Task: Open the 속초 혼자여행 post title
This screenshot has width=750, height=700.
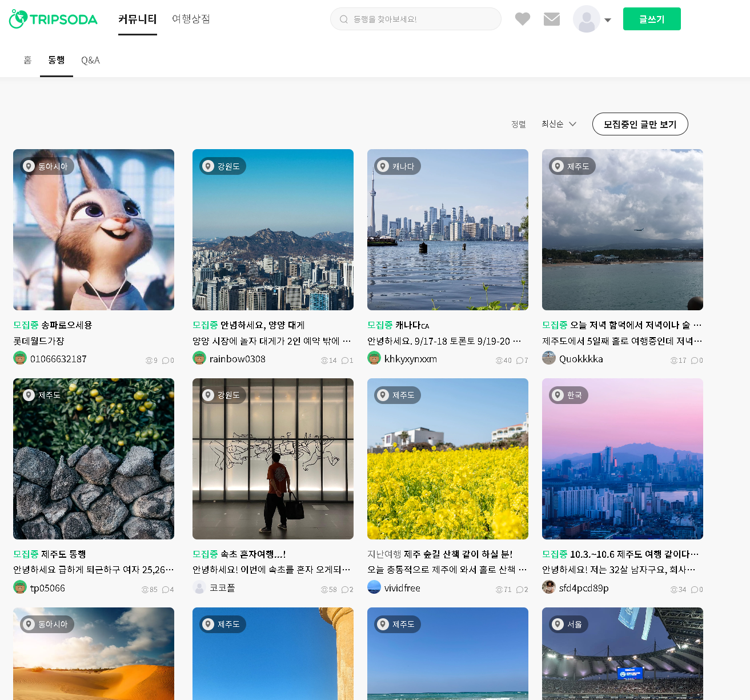Action: pos(253,554)
